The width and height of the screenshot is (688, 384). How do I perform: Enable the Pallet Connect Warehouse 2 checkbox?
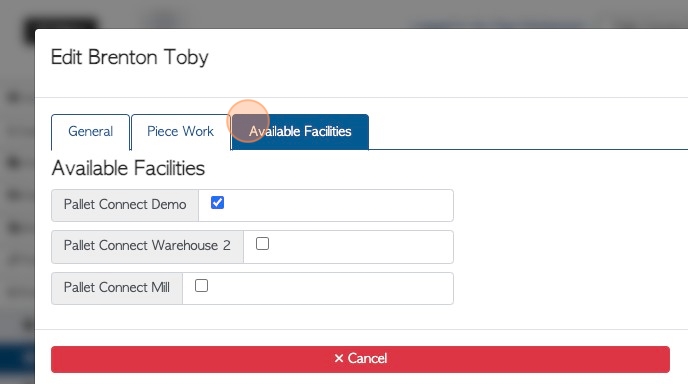coord(262,244)
